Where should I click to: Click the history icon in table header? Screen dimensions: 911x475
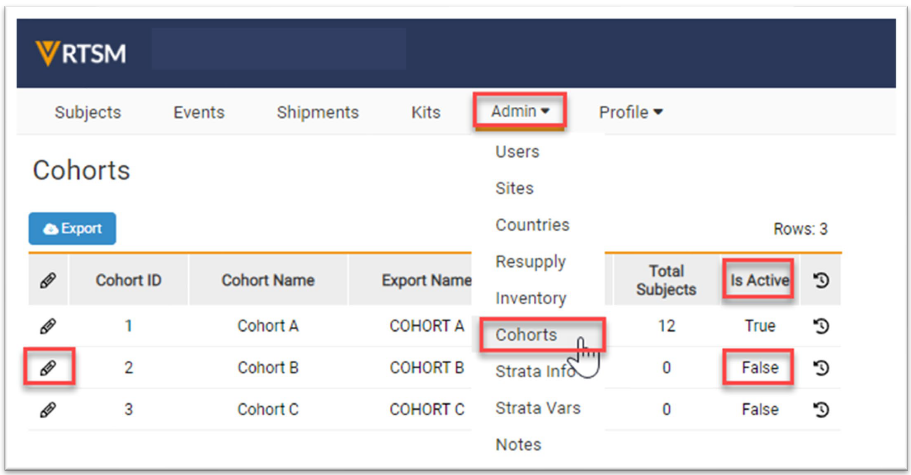821,281
